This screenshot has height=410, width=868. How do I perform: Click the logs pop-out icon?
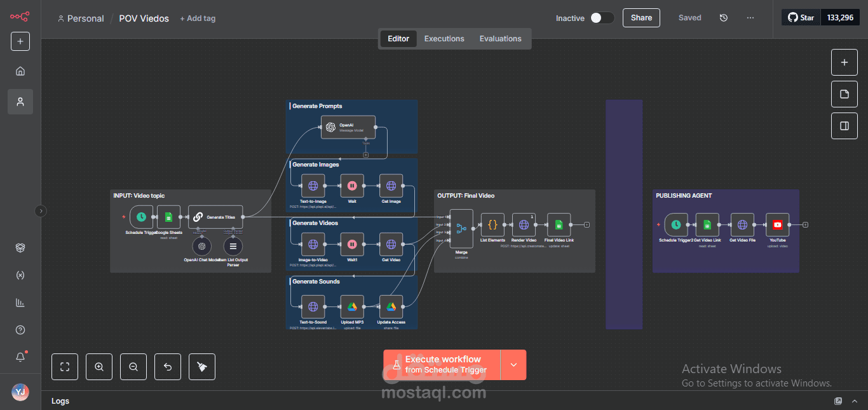tap(838, 401)
